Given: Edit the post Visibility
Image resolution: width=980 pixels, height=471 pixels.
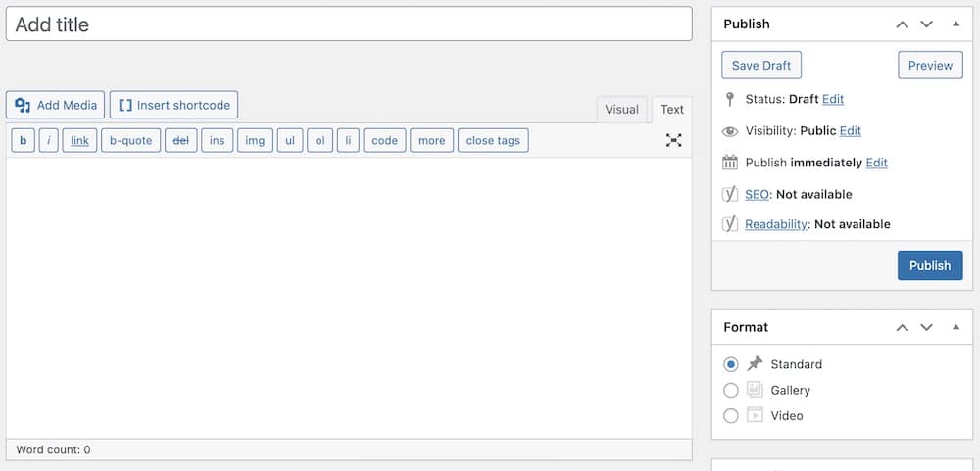Looking at the screenshot, I should coord(850,130).
